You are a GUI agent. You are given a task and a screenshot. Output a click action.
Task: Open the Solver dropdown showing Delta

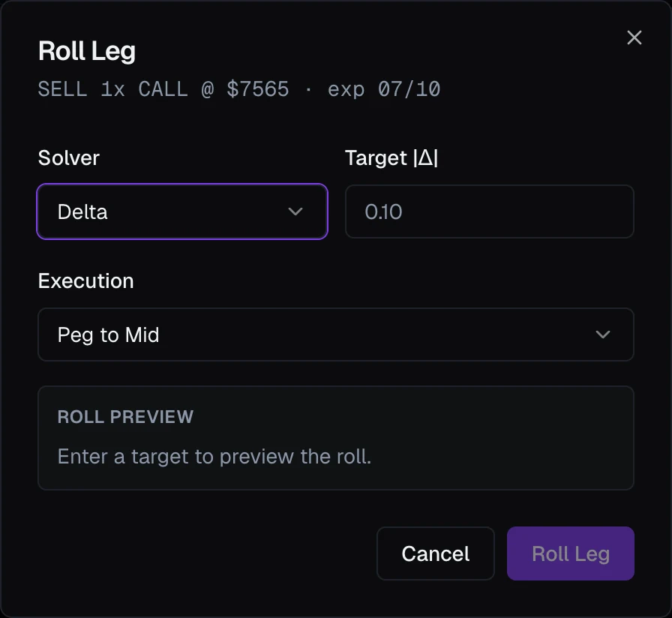182,211
